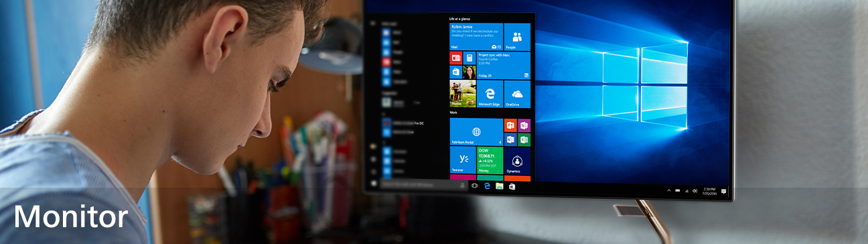Click the Task View taskbar icon
This screenshot has width=868, height=244.
pyautogui.click(x=475, y=186)
